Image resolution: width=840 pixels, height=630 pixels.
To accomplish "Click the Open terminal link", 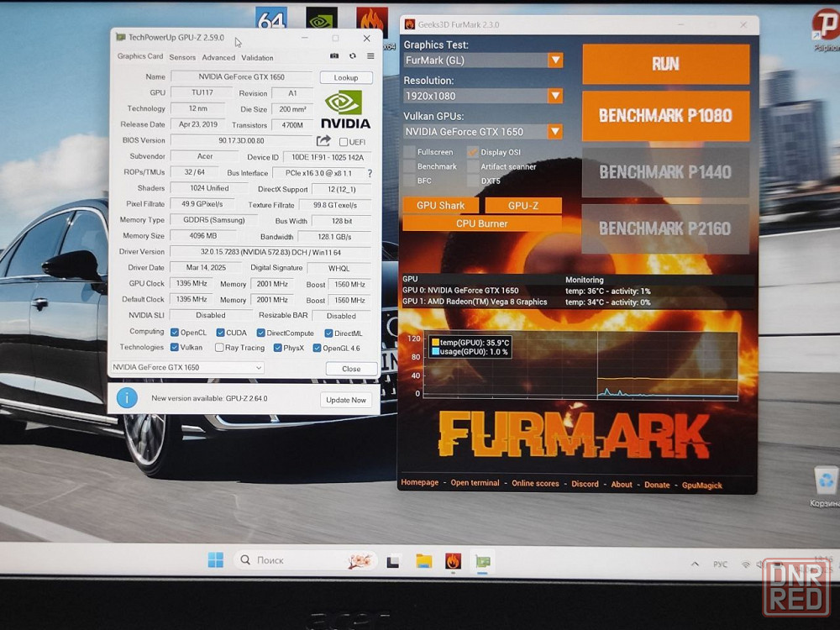I will click(x=475, y=483).
